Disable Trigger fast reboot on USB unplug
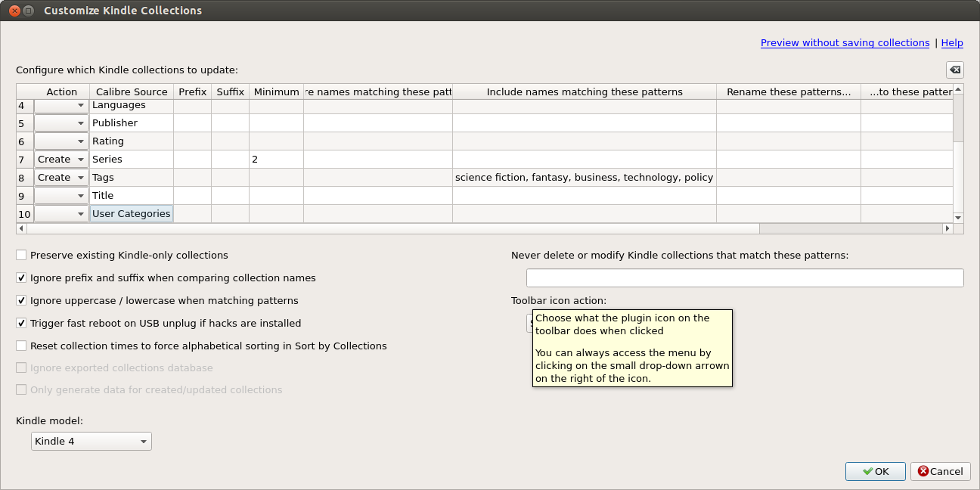 [x=21, y=324]
